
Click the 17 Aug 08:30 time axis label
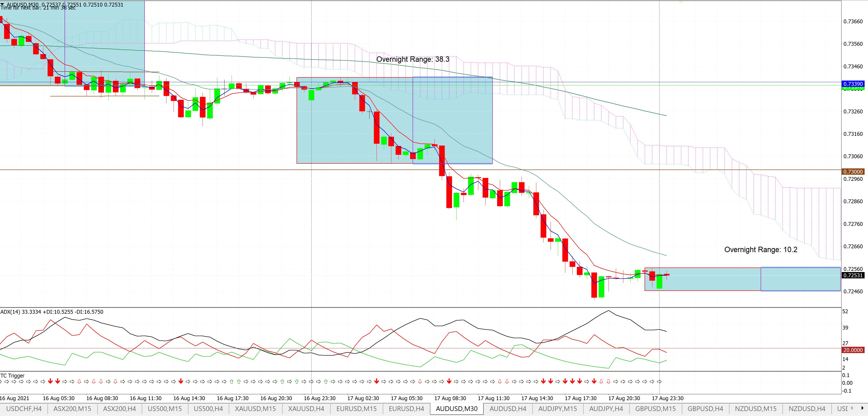450,398
